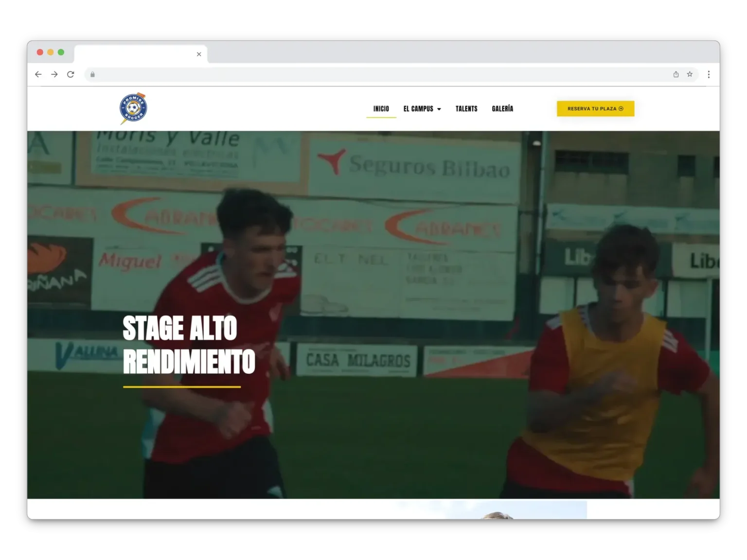The image size is (747, 560).
Task: Go to the Talents page
Action: [466, 109]
